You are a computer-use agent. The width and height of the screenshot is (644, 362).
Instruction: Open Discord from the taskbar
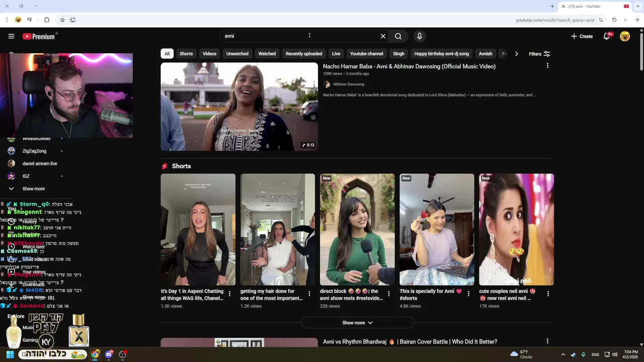pyautogui.click(x=109, y=354)
